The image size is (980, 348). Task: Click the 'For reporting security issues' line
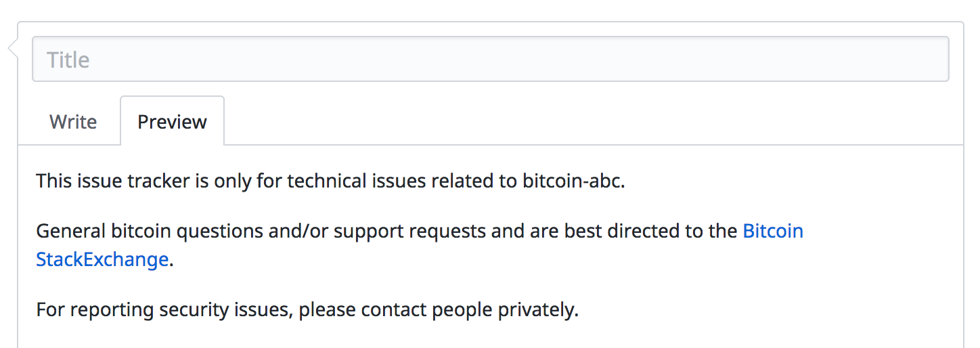point(307,310)
